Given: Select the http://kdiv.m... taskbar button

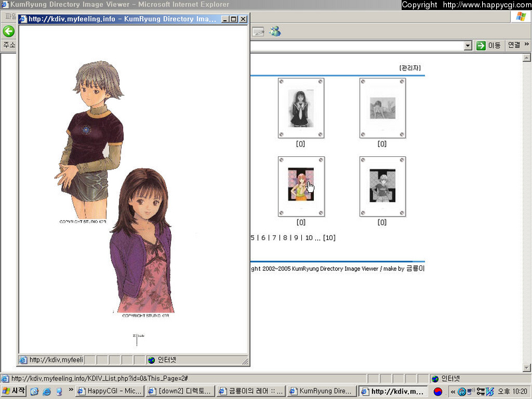Looking at the screenshot, I should tap(393, 391).
